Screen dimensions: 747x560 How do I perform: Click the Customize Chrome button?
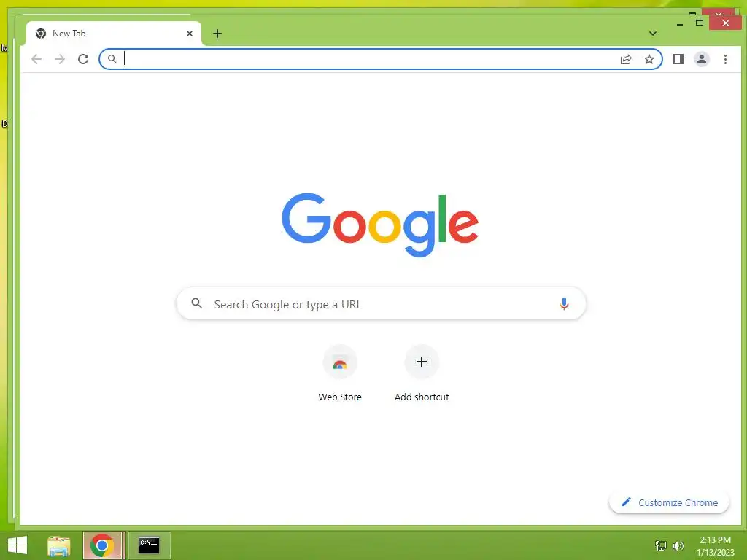click(670, 502)
